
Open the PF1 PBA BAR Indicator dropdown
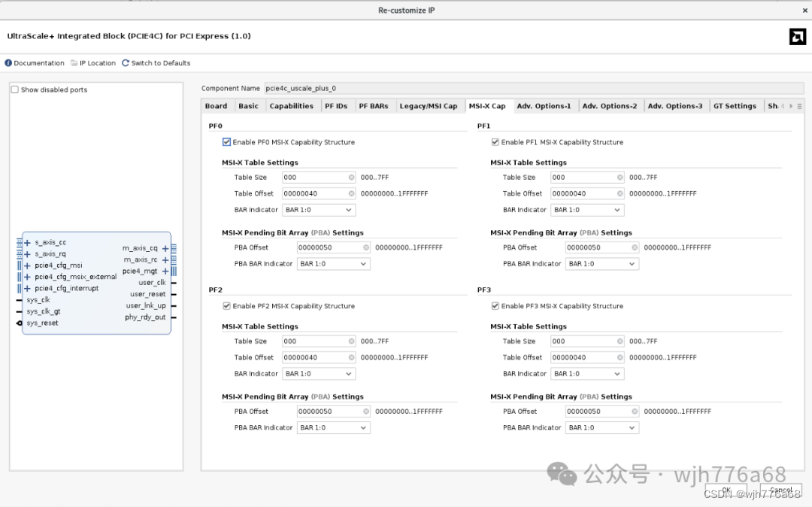tap(601, 264)
